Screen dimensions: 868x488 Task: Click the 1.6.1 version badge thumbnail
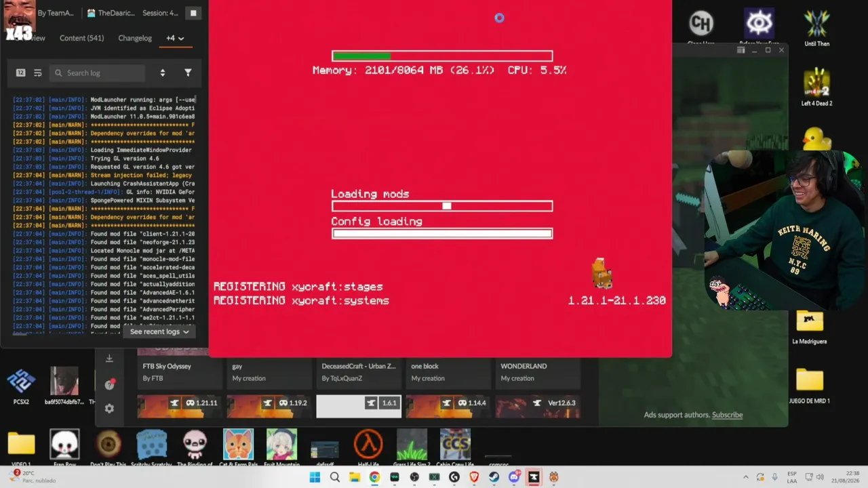tap(358, 406)
